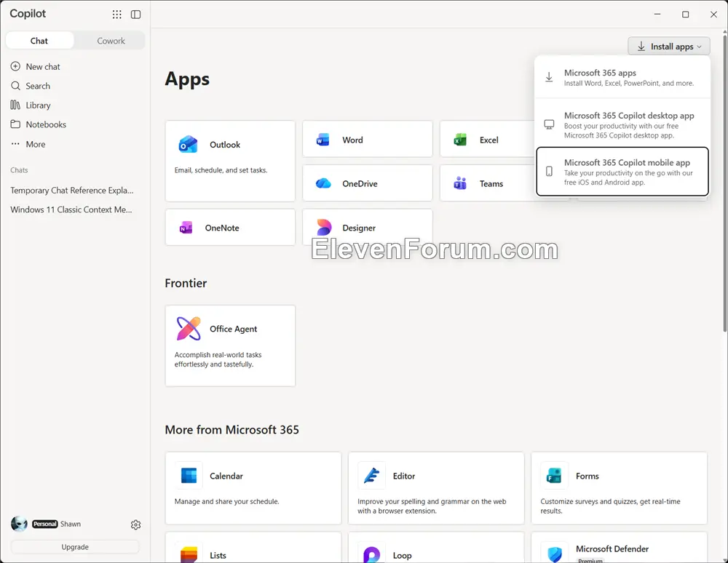Open the Lists app icon
This screenshot has width=728, height=563.
(189, 555)
